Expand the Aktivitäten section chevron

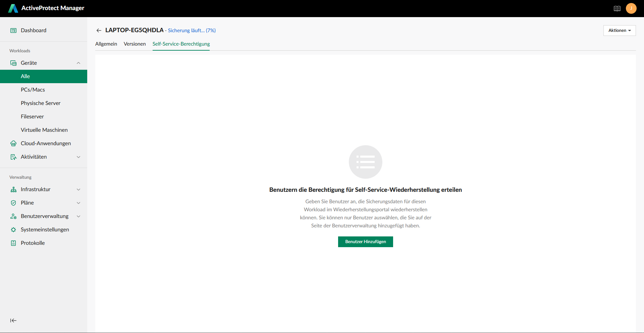pos(78,157)
